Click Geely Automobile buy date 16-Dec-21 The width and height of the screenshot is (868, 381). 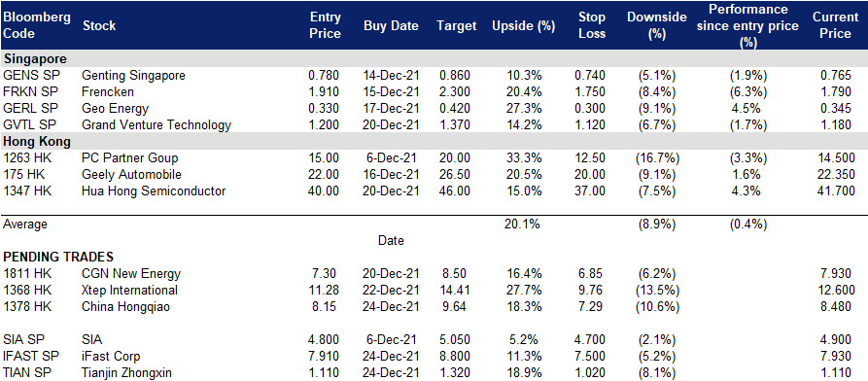(x=391, y=175)
